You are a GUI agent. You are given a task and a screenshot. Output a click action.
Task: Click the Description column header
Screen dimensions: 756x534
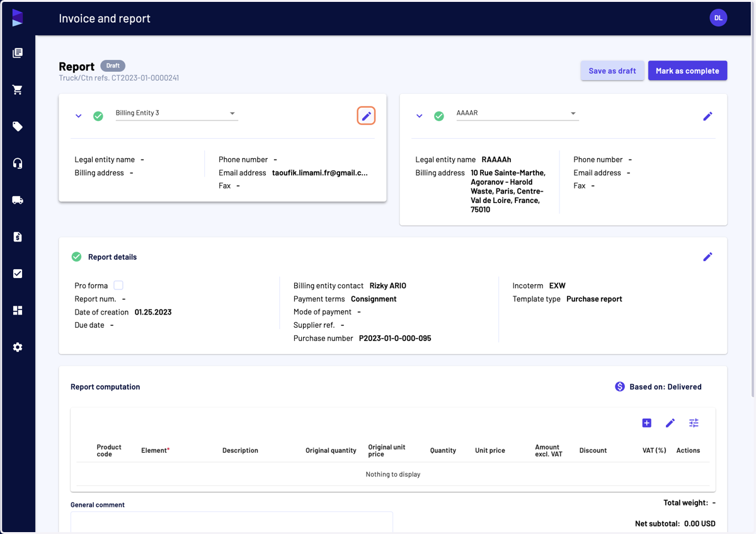tap(240, 450)
